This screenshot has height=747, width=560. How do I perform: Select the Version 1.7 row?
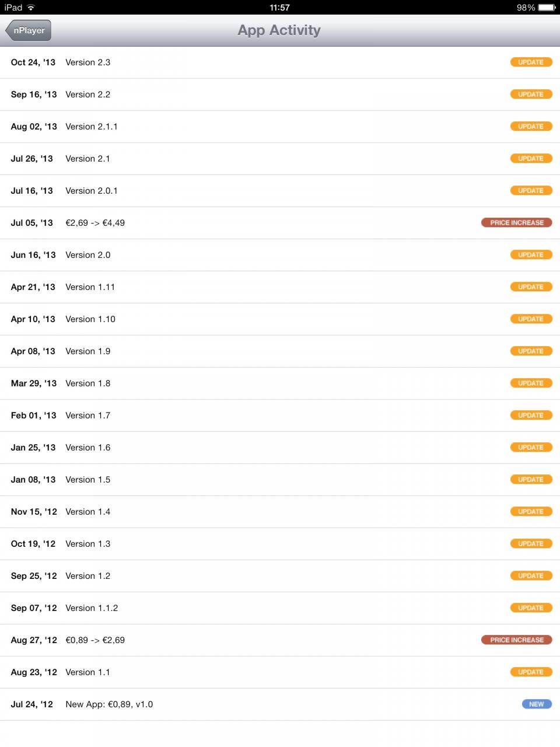(x=280, y=416)
